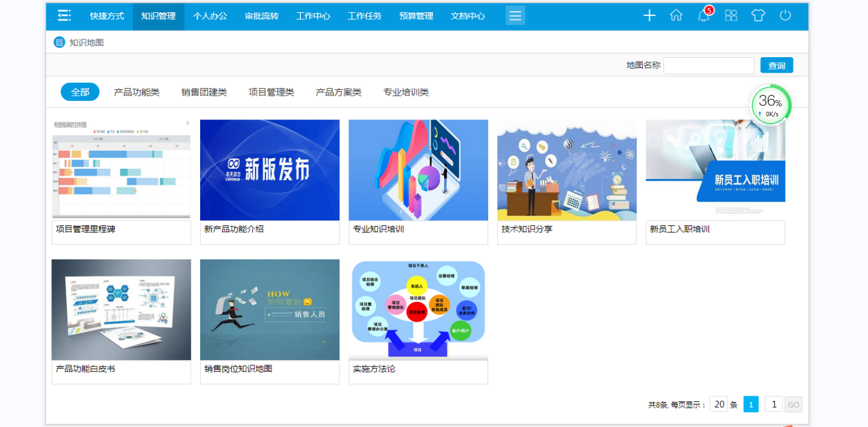Open the 知识管理 menu tab
Viewport: 868px width, 427px height.
click(158, 16)
